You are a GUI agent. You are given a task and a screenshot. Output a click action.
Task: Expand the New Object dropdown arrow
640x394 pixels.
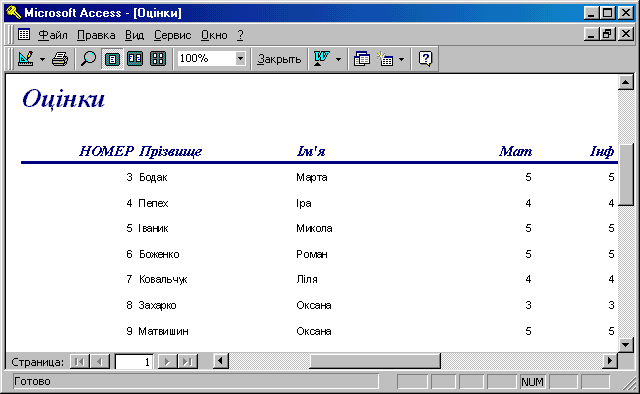[x=402, y=59]
